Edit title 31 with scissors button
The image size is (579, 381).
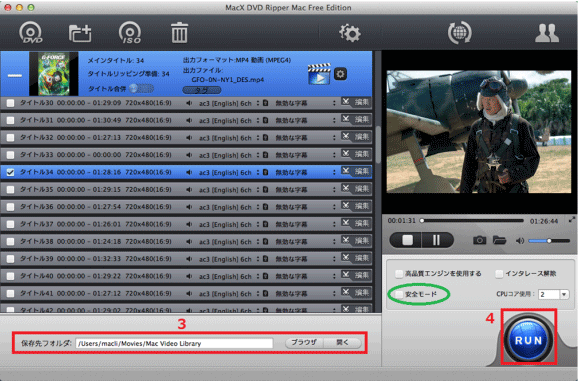coord(356,120)
